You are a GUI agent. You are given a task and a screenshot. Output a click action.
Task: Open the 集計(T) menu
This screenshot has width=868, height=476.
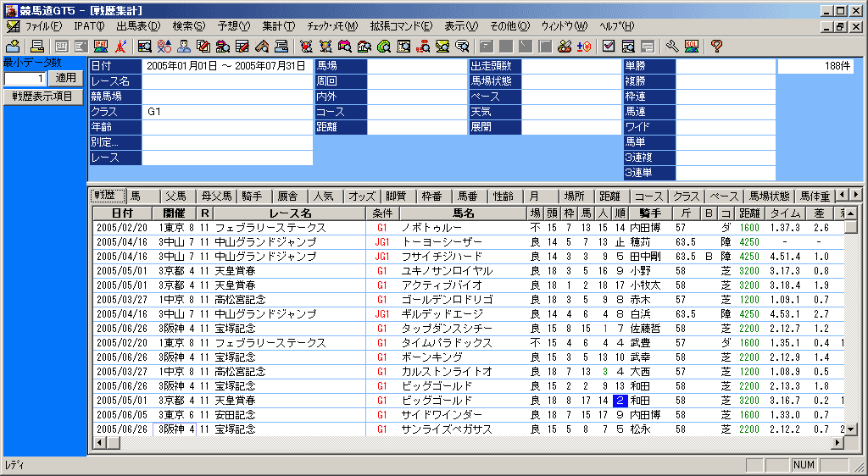pyautogui.click(x=278, y=26)
